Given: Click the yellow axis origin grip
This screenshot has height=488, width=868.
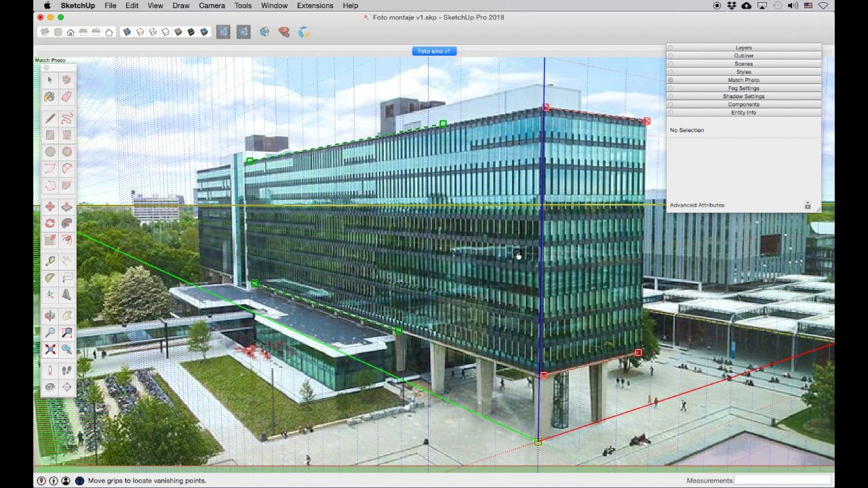Looking at the screenshot, I should [538, 442].
